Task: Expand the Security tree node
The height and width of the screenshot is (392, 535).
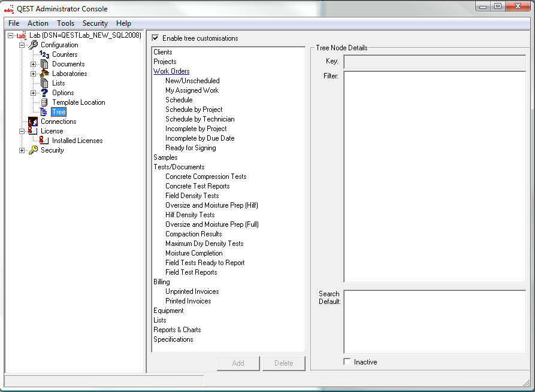Action: 22,150
